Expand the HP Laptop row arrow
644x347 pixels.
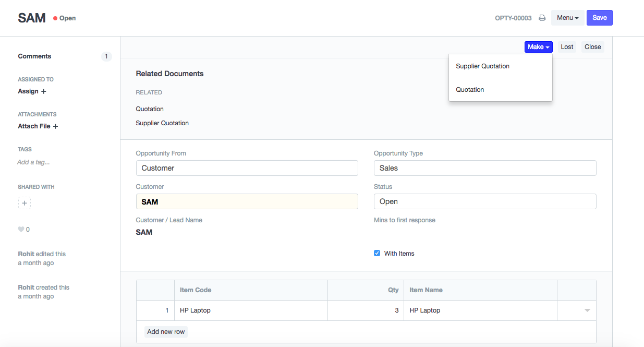click(x=587, y=310)
